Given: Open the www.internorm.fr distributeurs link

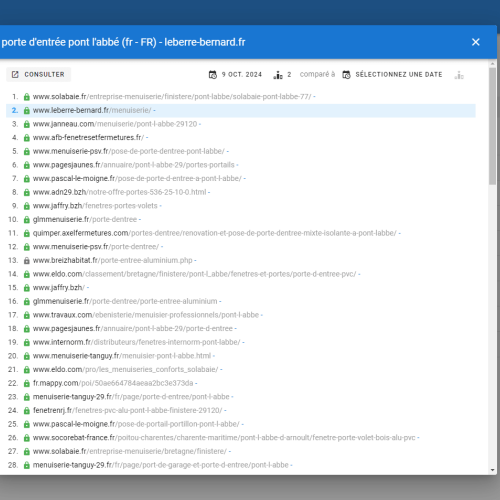Looking at the screenshot, I should pyautogui.click(x=136, y=342).
